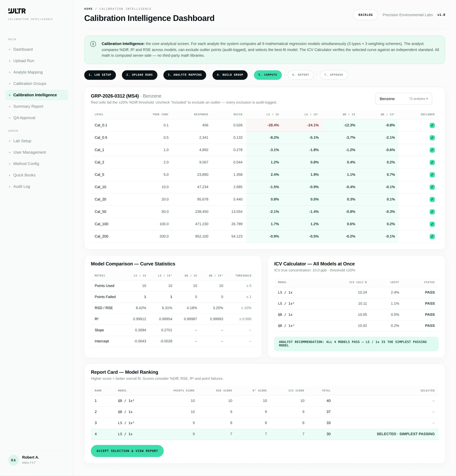Open Quick Books in the sidebar
456x476 pixels.
pos(24,175)
